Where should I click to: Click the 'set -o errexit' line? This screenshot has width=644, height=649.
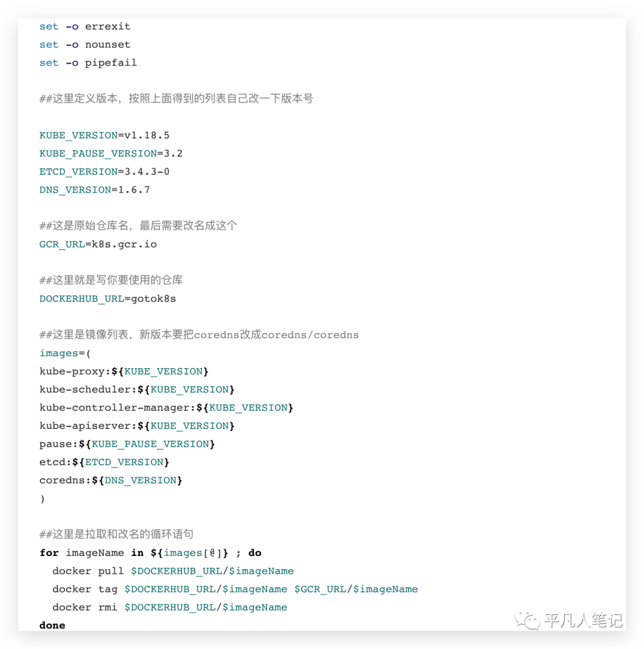click(85, 26)
